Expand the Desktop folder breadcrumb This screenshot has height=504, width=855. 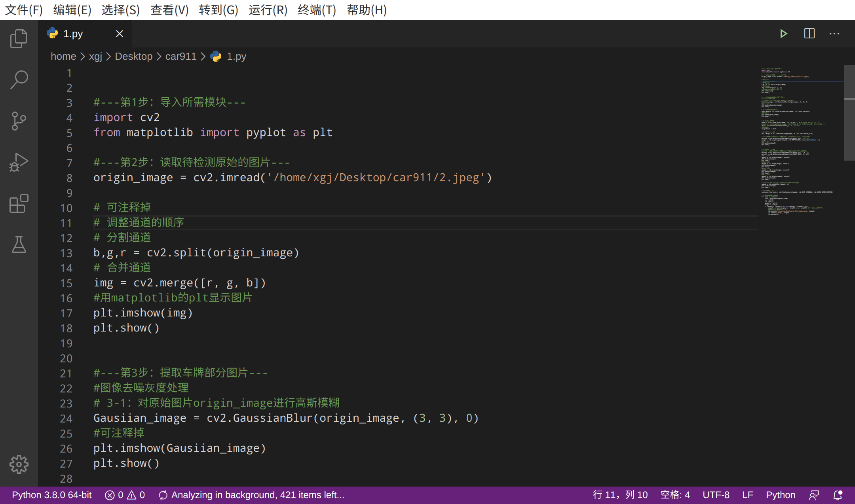point(133,56)
